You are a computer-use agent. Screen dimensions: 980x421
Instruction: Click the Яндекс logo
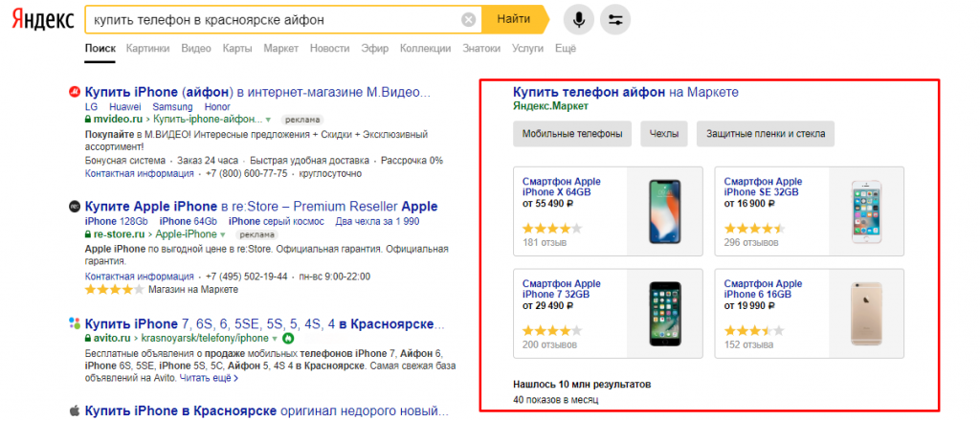click(x=39, y=20)
